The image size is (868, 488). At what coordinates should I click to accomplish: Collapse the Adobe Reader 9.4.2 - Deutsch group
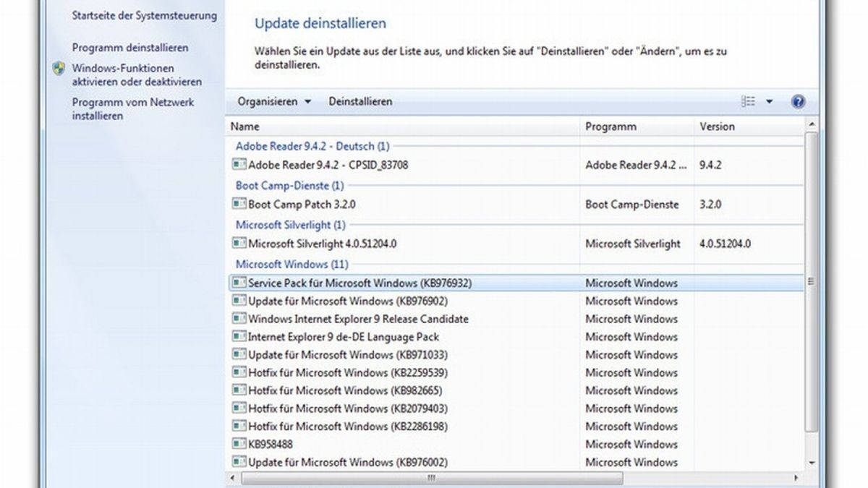pyautogui.click(x=311, y=146)
